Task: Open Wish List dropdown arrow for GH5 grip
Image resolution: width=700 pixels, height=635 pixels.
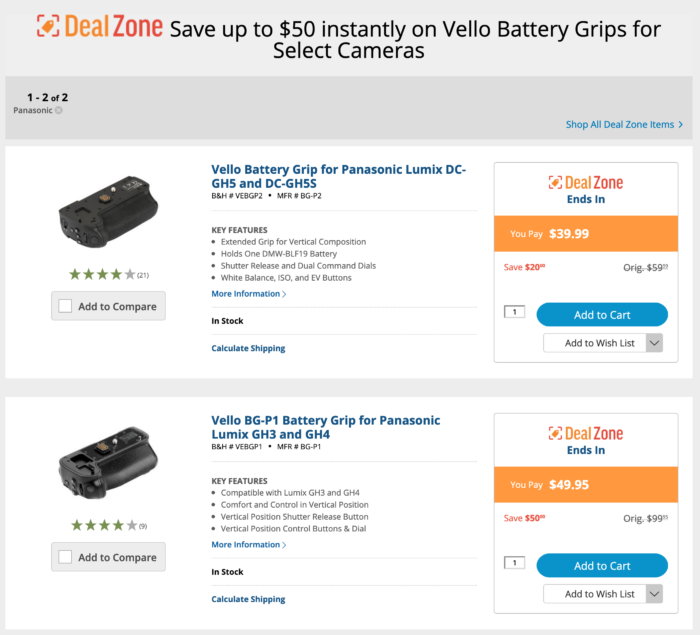Action: (x=654, y=343)
